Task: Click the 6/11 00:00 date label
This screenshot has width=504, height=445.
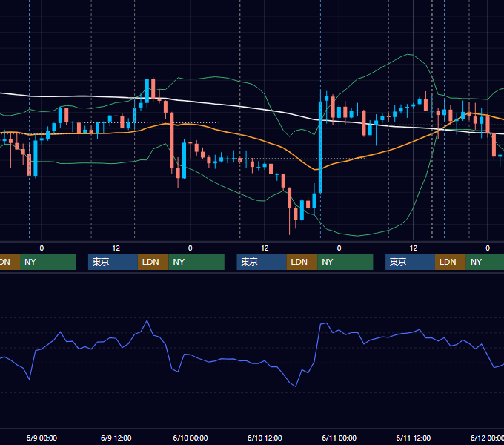Action: pyautogui.click(x=339, y=438)
